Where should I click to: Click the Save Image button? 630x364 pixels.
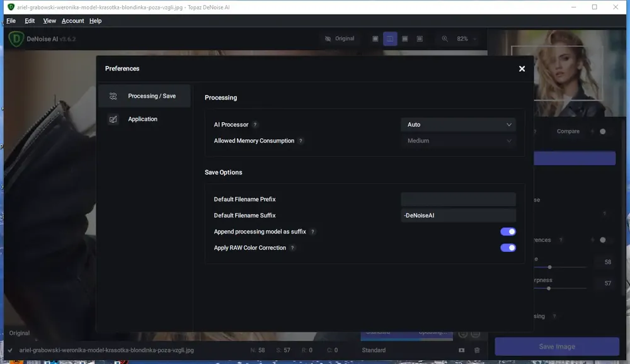pyautogui.click(x=557, y=346)
